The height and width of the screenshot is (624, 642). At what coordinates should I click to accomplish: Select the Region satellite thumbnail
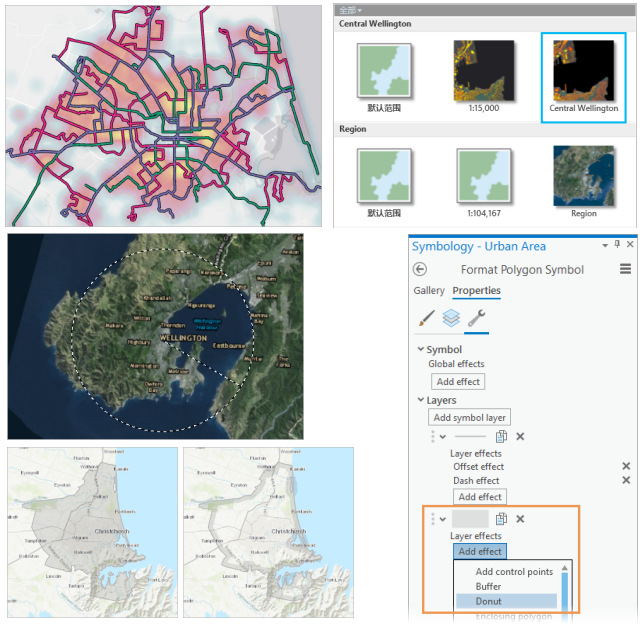[583, 176]
